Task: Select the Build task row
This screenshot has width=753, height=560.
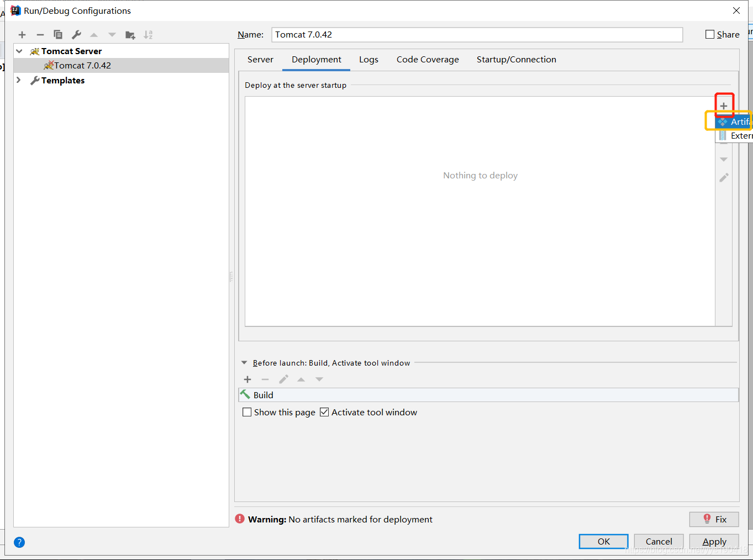Action: tap(488, 395)
